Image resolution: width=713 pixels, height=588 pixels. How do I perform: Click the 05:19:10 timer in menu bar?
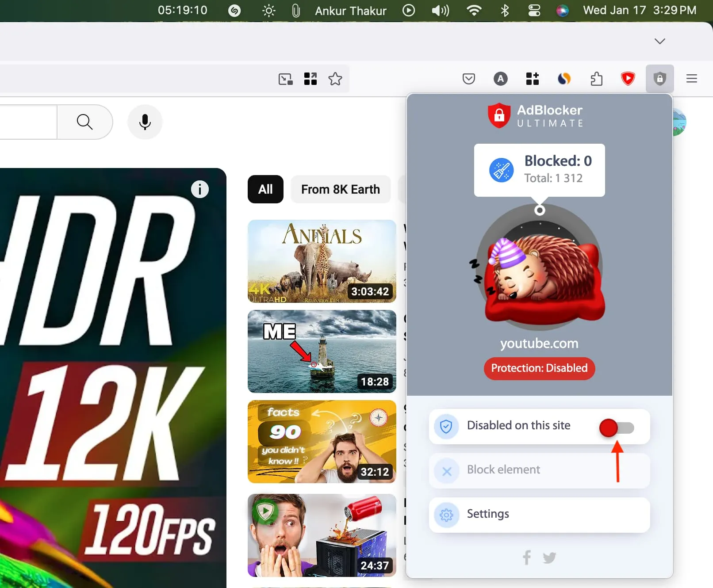[182, 10]
